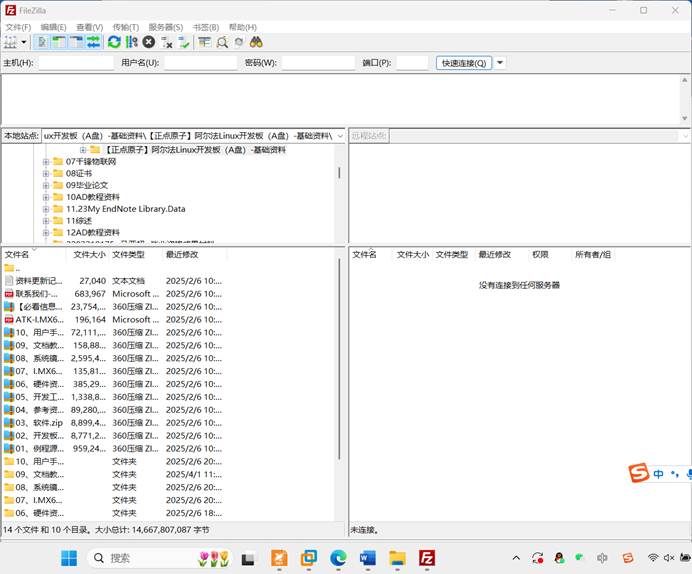Expand the 10AD教程资料 folder node
Image resolution: width=692 pixels, height=574 pixels.
tap(46, 197)
